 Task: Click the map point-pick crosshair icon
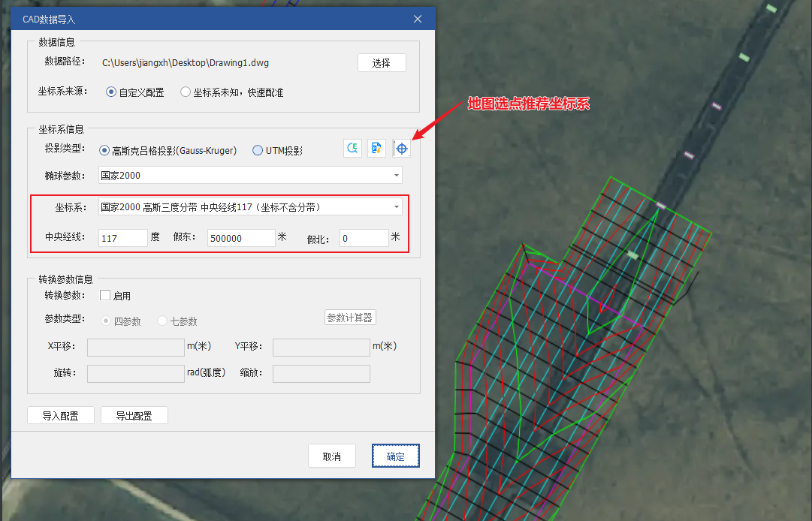click(x=402, y=149)
